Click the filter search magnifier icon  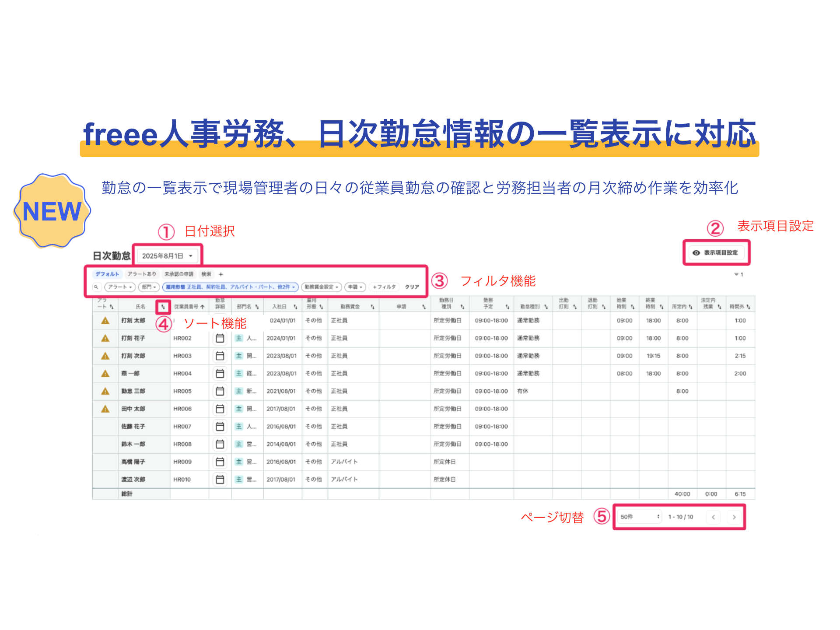click(x=96, y=287)
